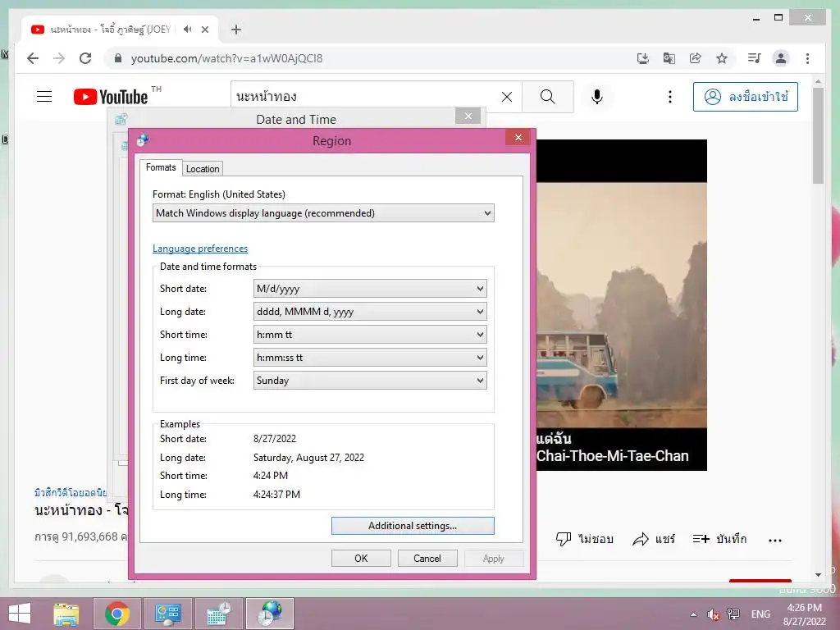
Task: Click page scrollbar down arrow
Action: click(x=818, y=575)
